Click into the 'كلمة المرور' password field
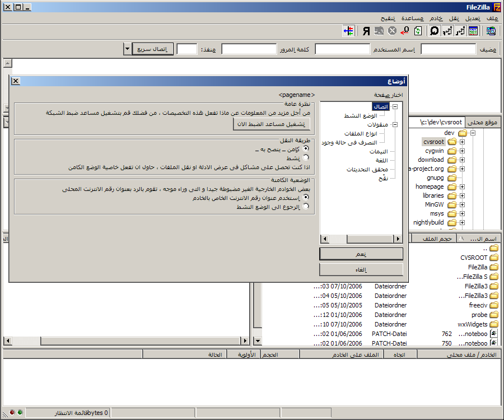 pos(249,49)
